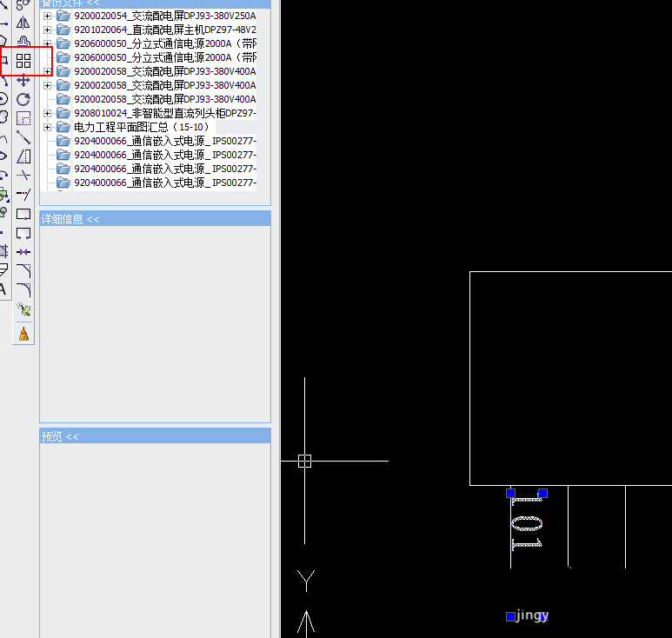This screenshot has width=672, height=638.
Task: Click the blue grip beside jingy text
Action: [x=510, y=616]
